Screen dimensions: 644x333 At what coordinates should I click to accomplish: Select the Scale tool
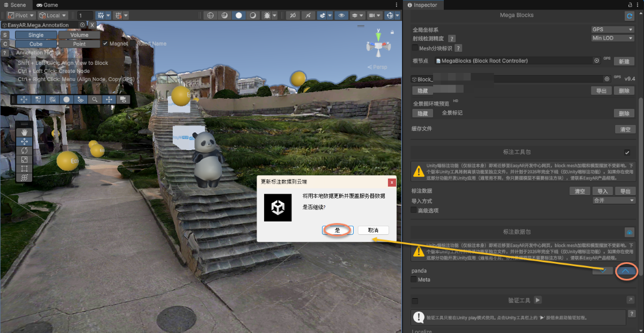pyautogui.click(x=24, y=160)
